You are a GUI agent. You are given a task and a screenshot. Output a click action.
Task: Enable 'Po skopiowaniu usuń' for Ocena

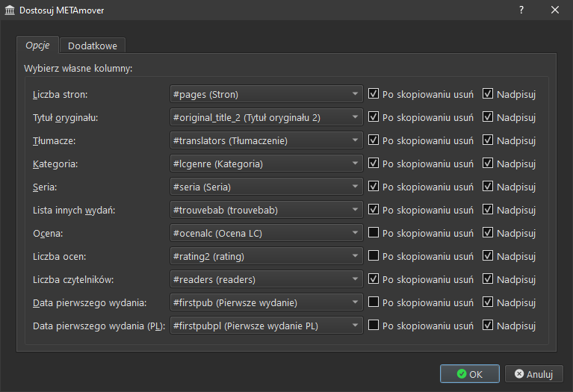(x=374, y=233)
